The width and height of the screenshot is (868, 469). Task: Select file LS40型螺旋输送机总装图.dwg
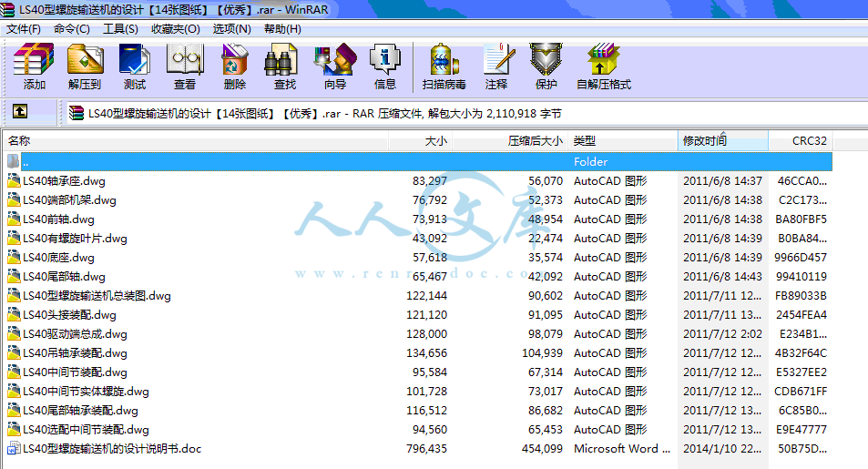pyautogui.click(x=97, y=296)
